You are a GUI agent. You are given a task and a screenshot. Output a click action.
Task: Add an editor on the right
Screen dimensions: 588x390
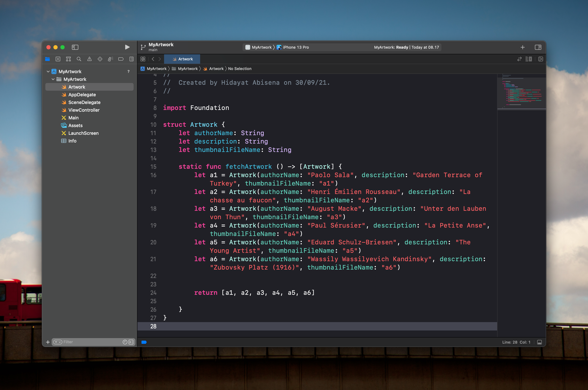[541, 59]
